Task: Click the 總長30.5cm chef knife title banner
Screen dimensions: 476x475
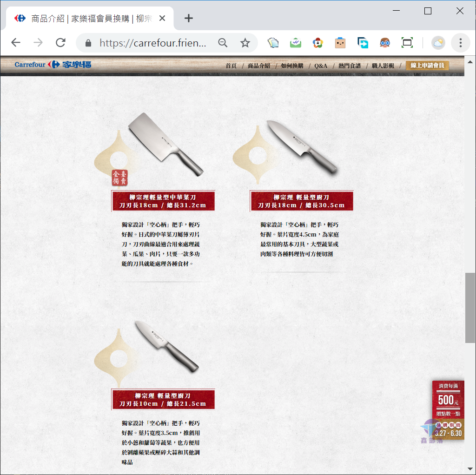Action: coord(301,201)
